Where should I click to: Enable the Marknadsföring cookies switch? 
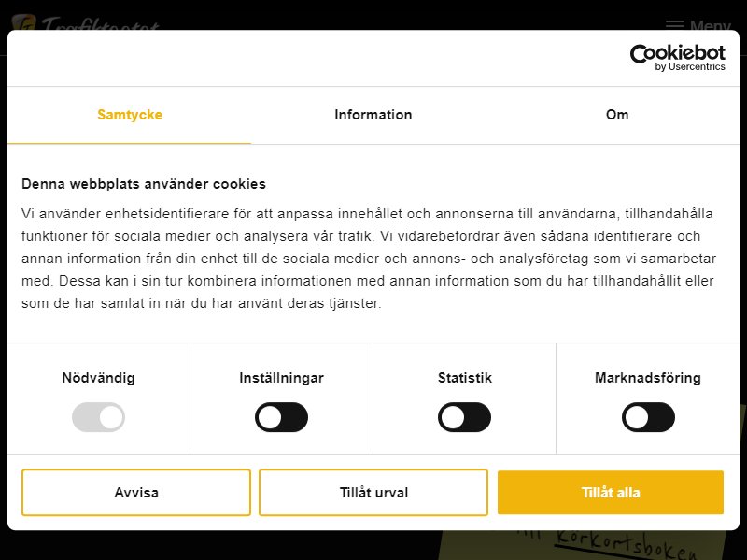(x=648, y=417)
